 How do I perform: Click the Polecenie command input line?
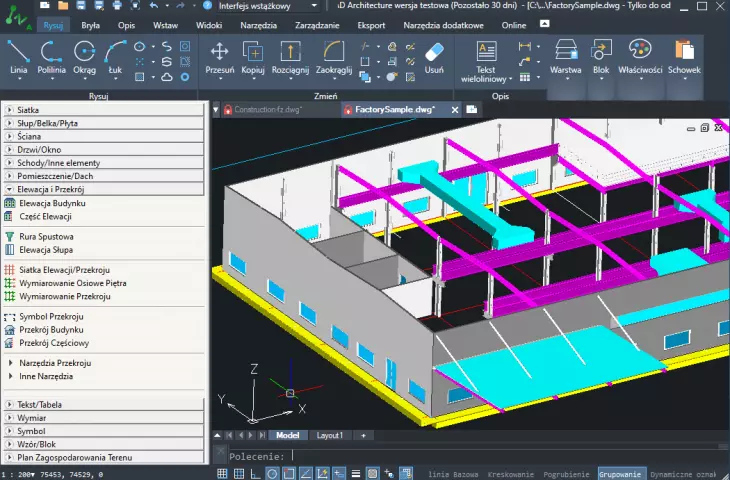(x=479, y=456)
